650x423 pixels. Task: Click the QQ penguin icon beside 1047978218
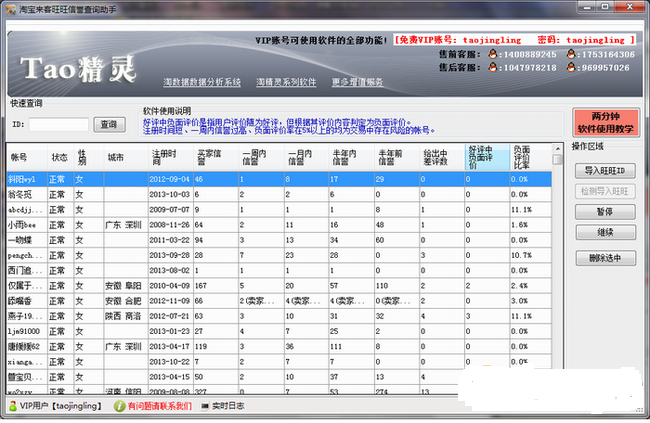(x=492, y=67)
